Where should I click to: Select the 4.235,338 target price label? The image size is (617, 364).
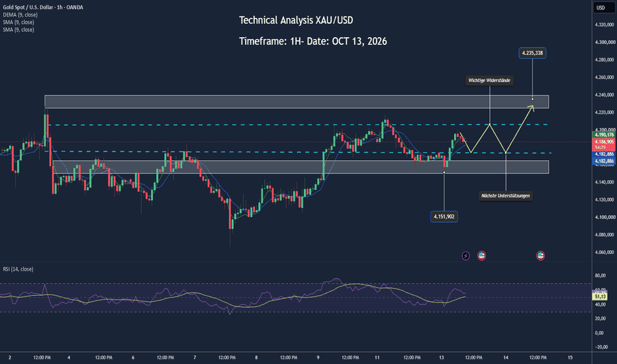[532, 53]
